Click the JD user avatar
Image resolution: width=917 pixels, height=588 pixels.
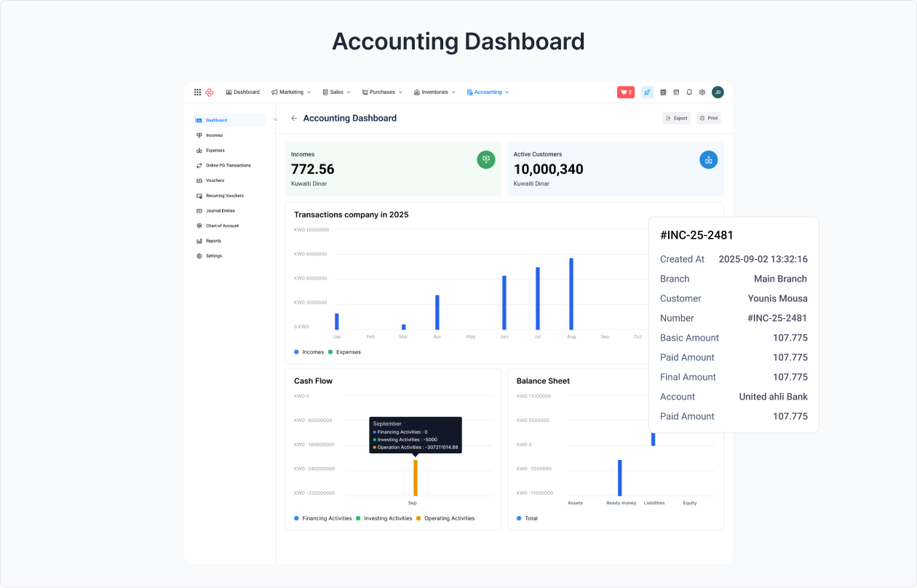(718, 92)
